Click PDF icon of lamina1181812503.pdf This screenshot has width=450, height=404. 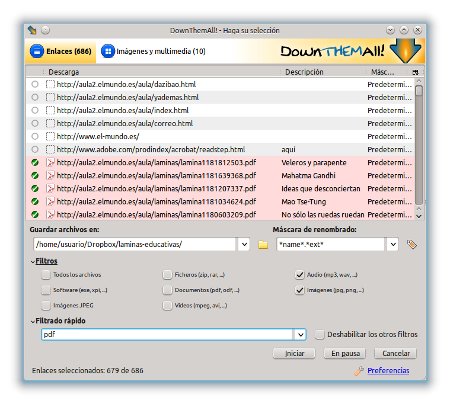[50, 163]
